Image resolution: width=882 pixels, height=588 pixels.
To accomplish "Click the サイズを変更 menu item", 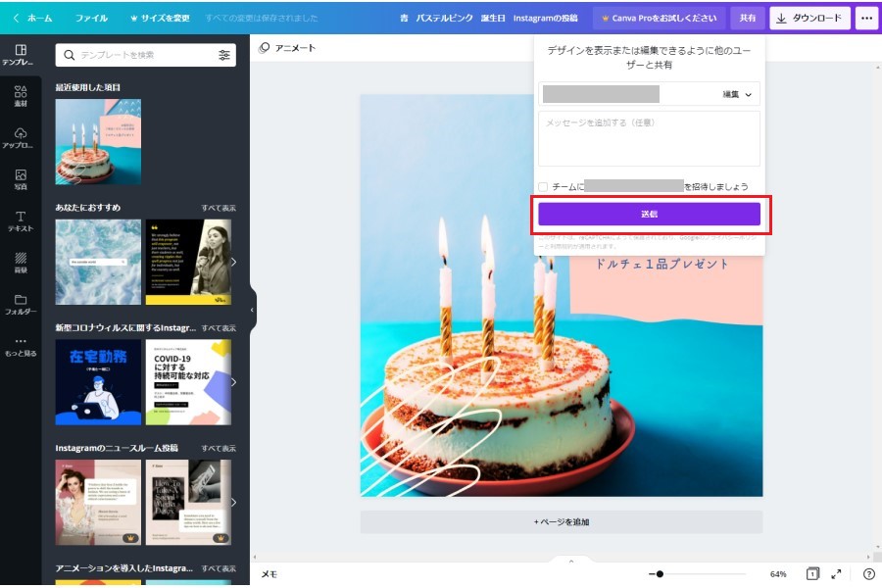I will [x=160, y=19].
